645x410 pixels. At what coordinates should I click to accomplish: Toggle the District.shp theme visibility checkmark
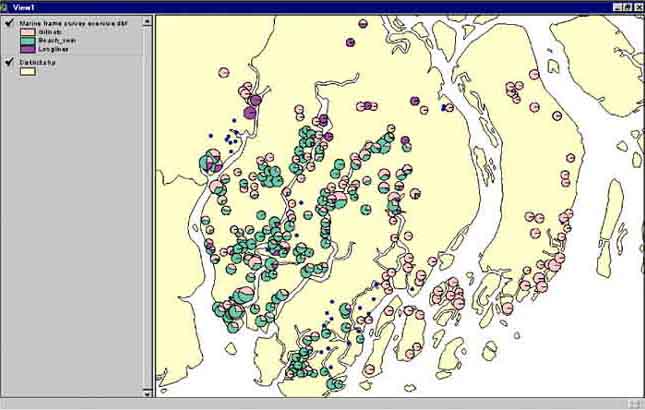pyautogui.click(x=9, y=61)
